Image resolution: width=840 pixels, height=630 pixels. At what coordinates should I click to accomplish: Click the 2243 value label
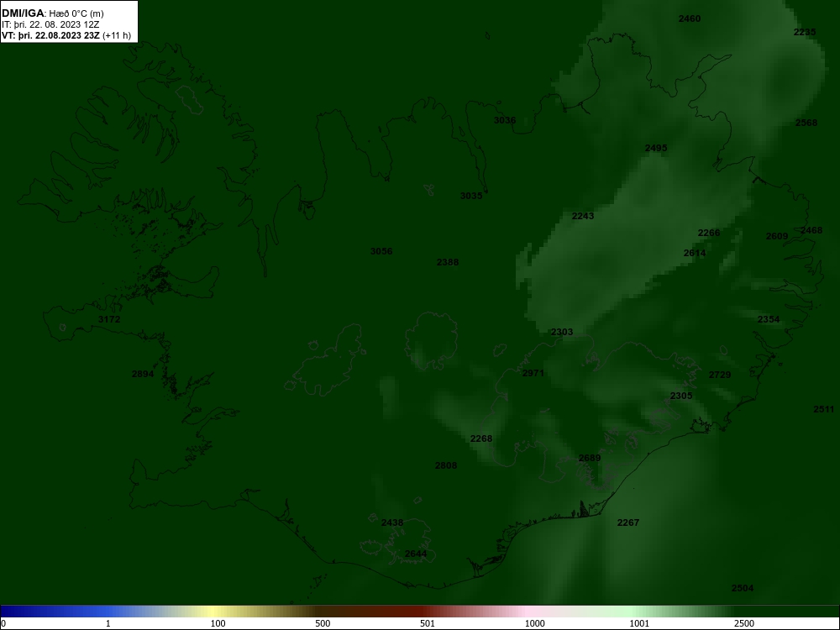[x=583, y=216]
